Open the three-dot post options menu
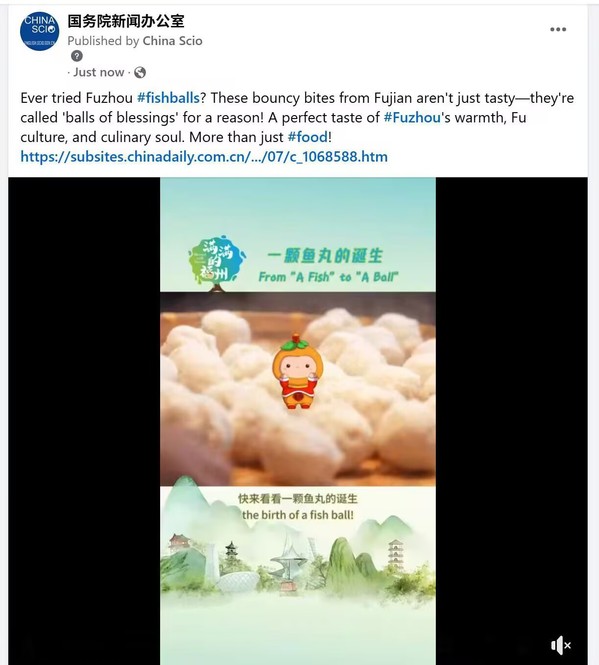This screenshot has width=599, height=665. pyautogui.click(x=558, y=29)
